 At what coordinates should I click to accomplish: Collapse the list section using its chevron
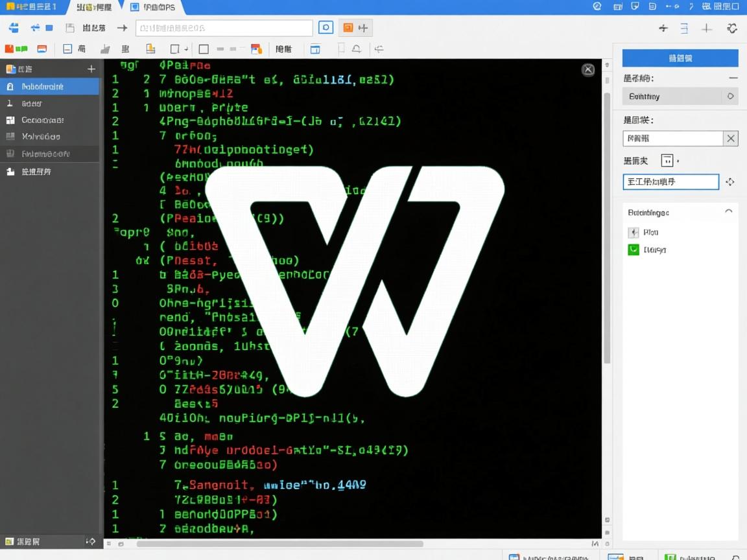point(729,212)
